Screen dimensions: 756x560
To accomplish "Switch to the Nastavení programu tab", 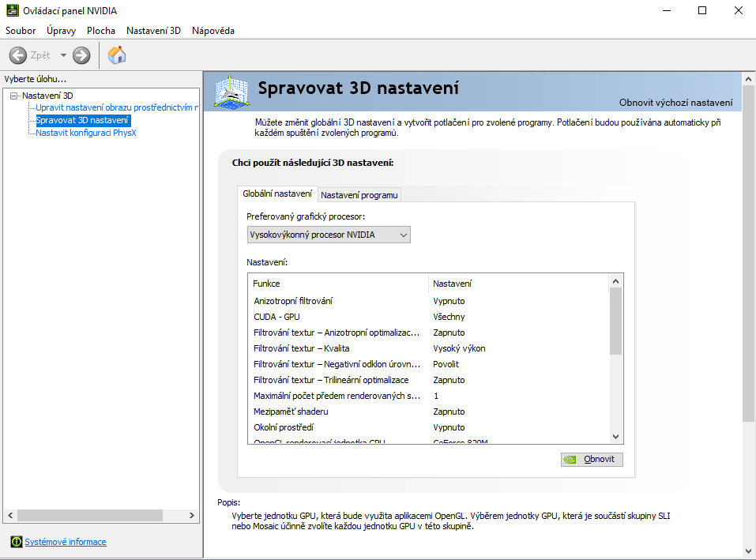I will 359,195.
